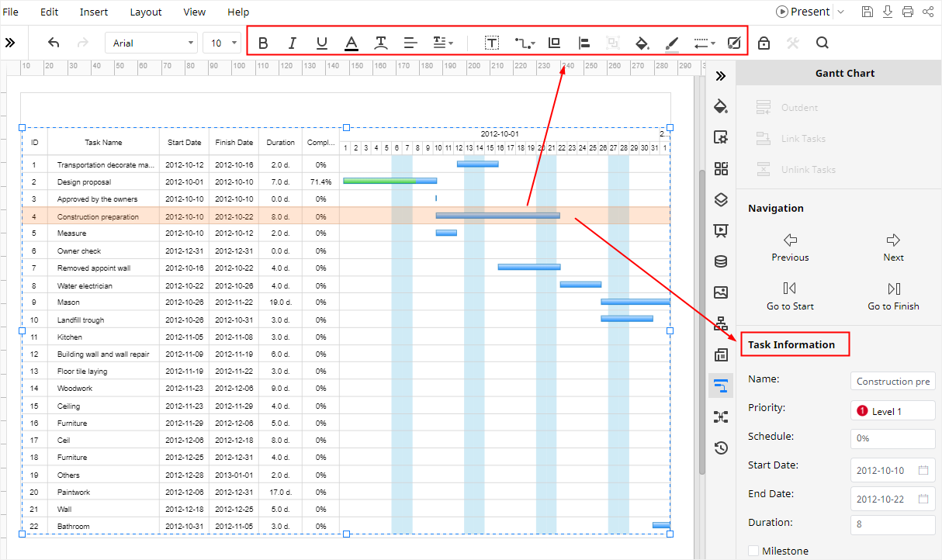Open the search magnifier icon

[823, 43]
